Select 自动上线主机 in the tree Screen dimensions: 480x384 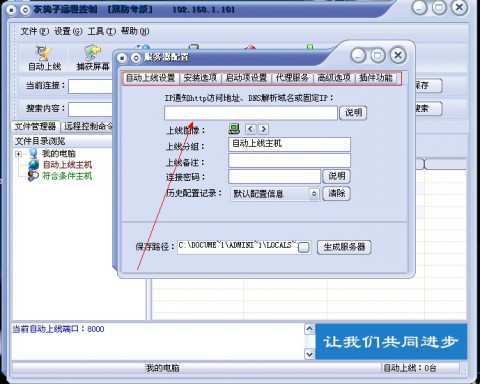pyautogui.click(x=67, y=165)
